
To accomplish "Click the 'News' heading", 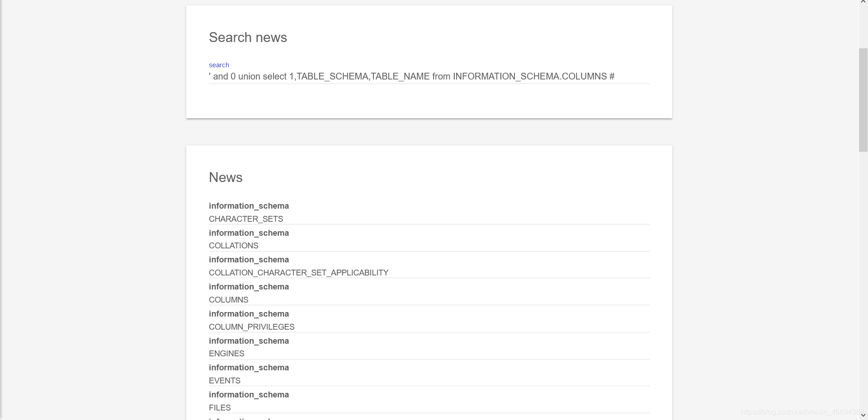I will [x=226, y=177].
